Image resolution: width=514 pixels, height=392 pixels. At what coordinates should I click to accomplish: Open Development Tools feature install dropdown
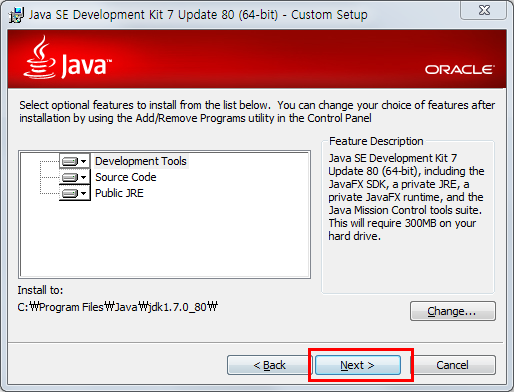click(x=75, y=161)
